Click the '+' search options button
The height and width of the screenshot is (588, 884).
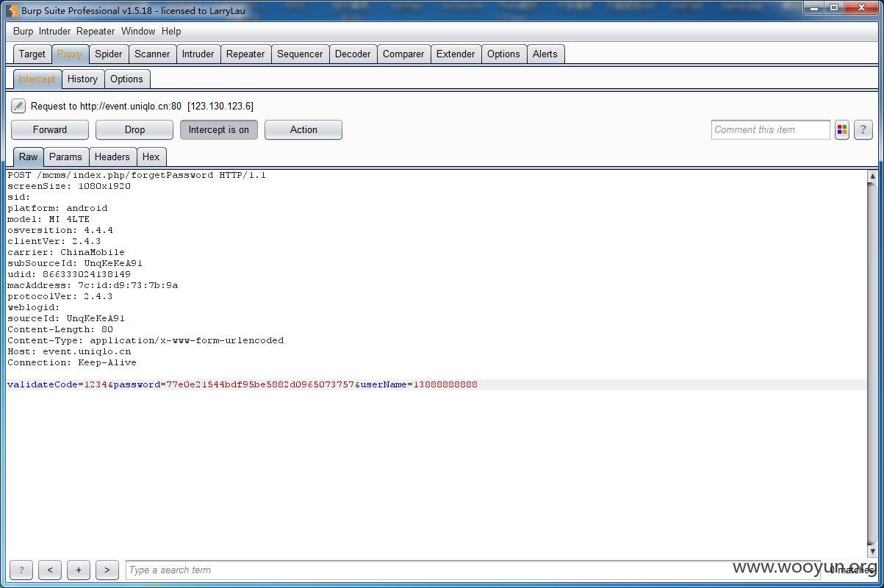(79, 570)
